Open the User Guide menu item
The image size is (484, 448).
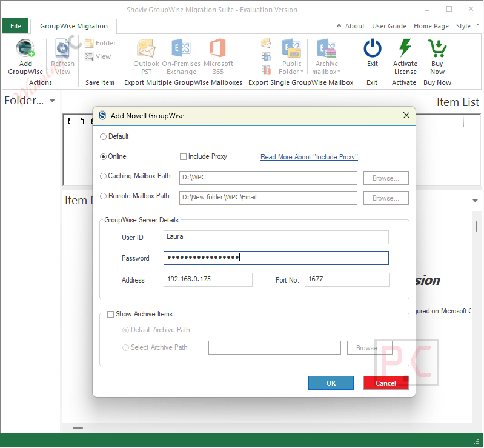click(389, 26)
